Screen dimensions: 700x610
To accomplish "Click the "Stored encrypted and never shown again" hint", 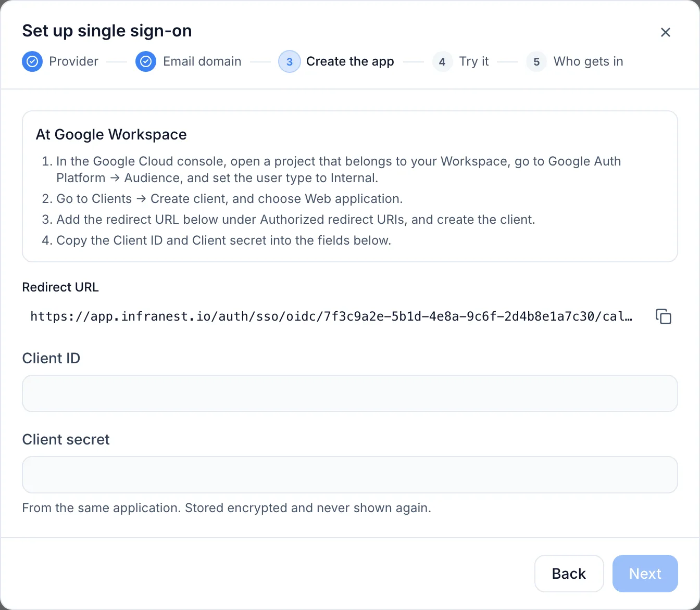I will 308,508.
